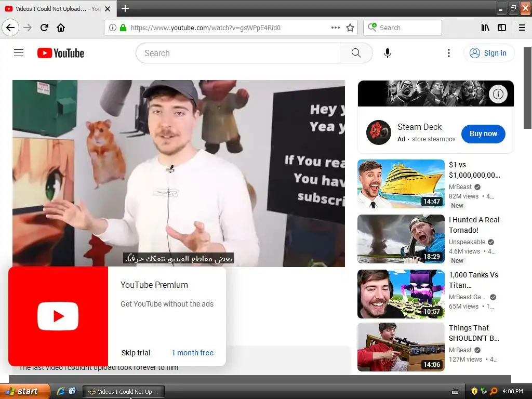Click the '$1 vs $1,000,000,00...' video title

pyautogui.click(x=474, y=170)
